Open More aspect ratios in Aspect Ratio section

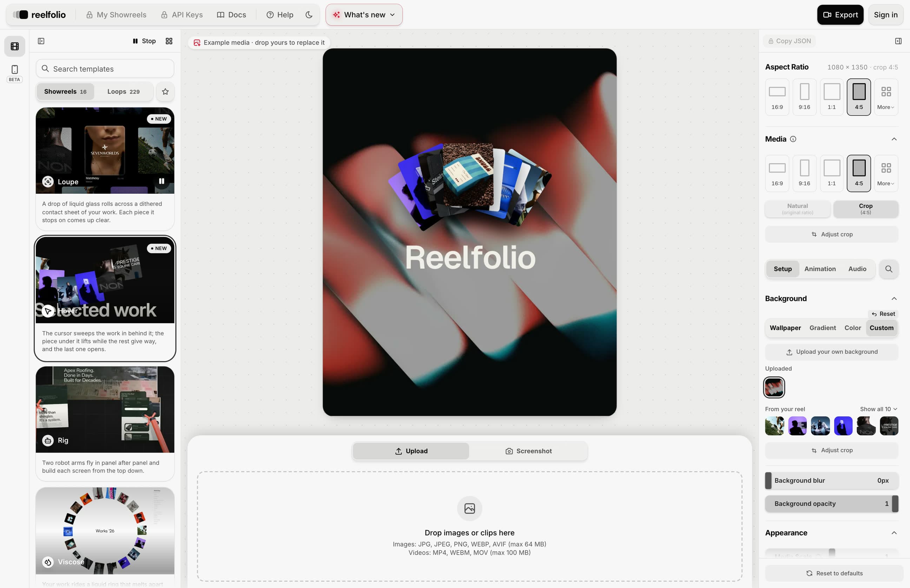886,97
